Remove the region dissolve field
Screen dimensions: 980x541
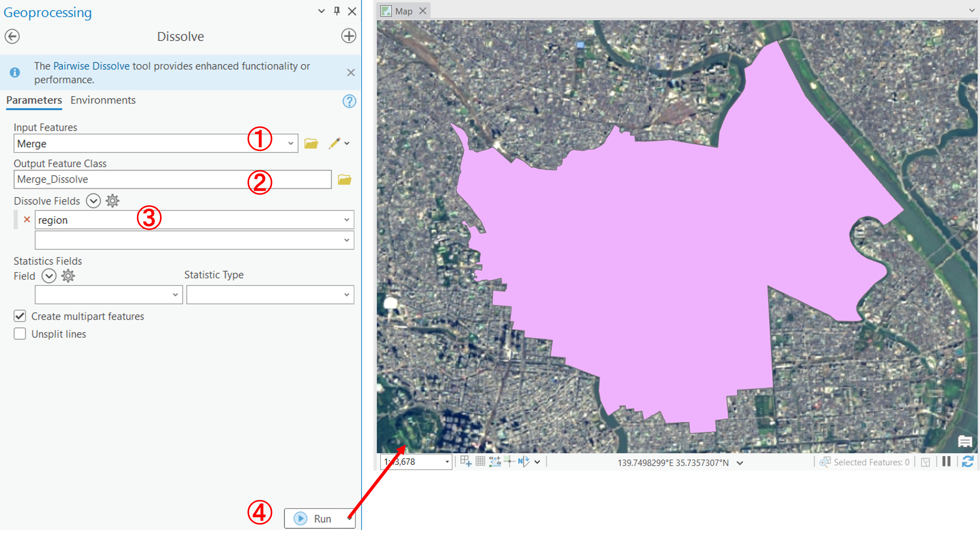(27, 220)
